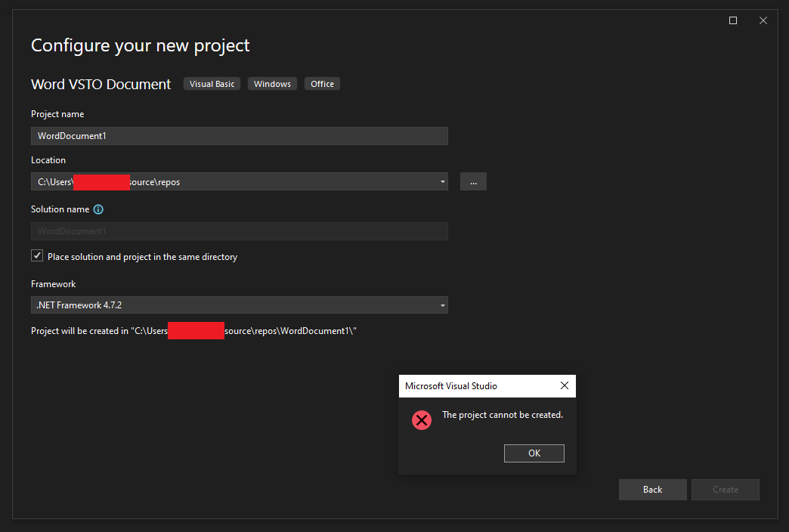Click the Solution name info icon
Viewport: 789px width, 532px height.
98,209
